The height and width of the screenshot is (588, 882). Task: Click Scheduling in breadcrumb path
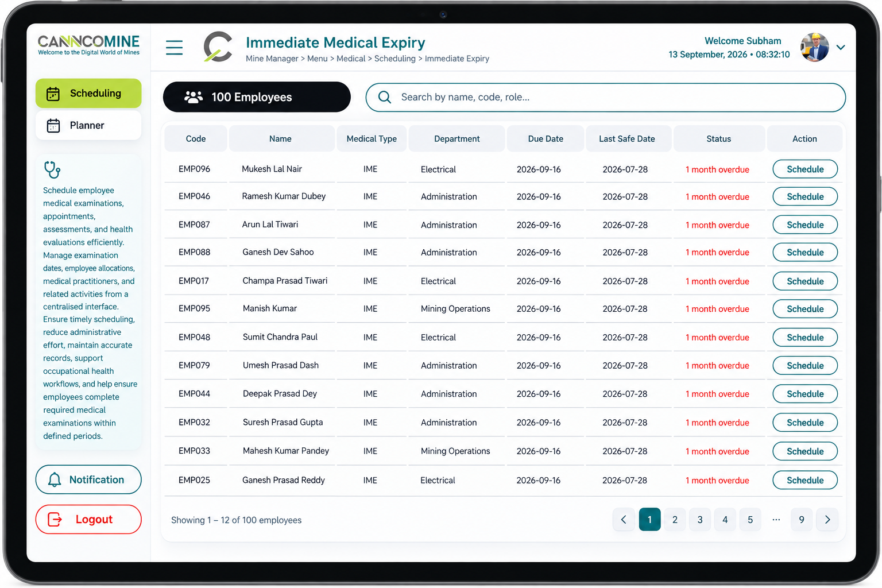[x=395, y=59]
